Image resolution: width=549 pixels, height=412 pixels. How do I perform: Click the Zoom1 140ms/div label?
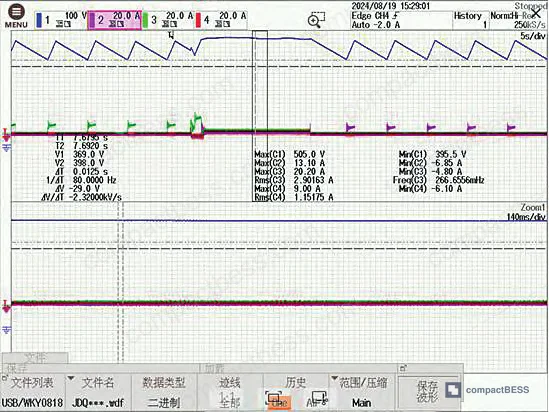[526, 212]
